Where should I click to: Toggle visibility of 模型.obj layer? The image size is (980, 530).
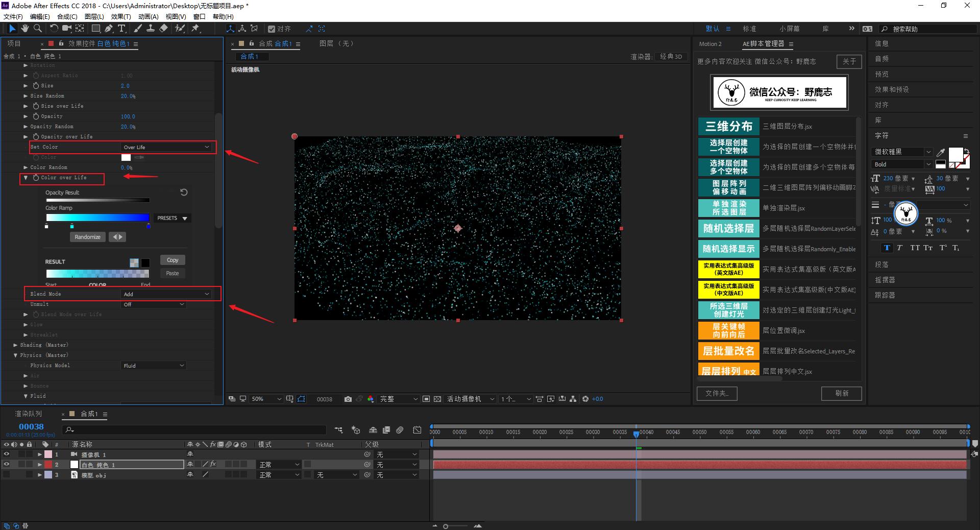coord(7,475)
